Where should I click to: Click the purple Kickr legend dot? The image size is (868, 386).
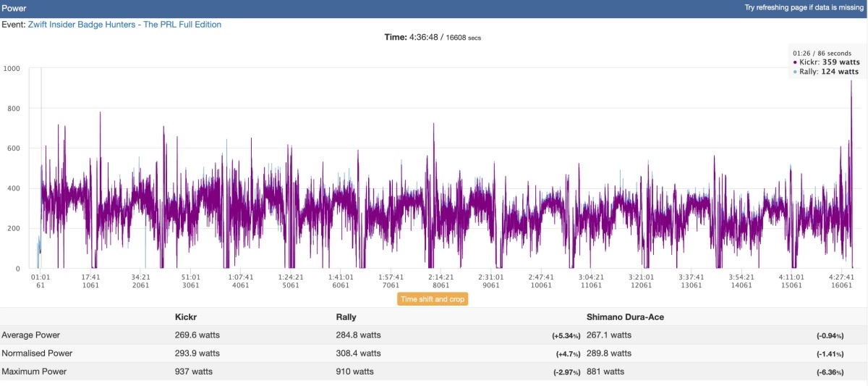(796, 63)
